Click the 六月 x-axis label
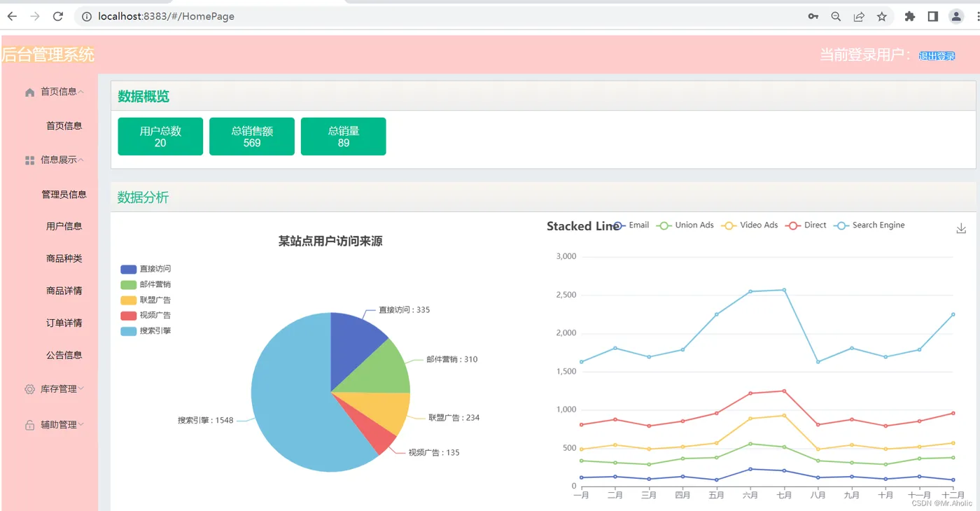The width and height of the screenshot is (980, 511). (750, 495)
